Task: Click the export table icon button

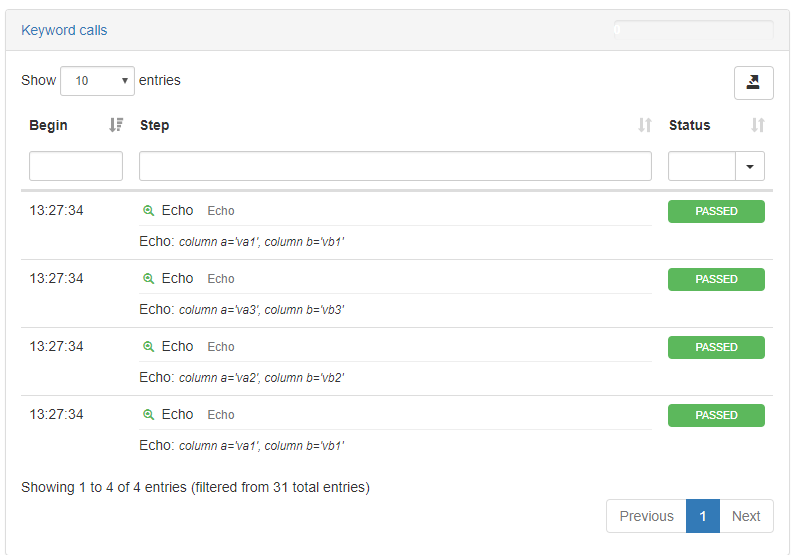Action: point(753,83)
